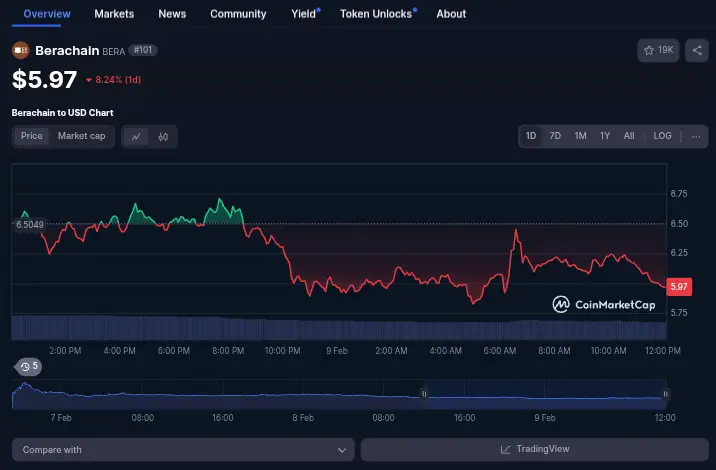The image size is (716, 470).
Task: Select the 7D time range
Action: pos(555,136)
